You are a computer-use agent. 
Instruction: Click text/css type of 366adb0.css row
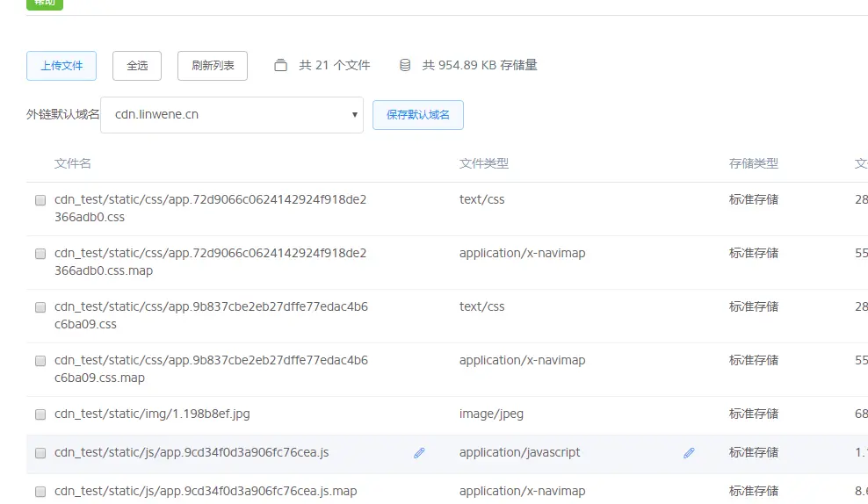(481, 199)
